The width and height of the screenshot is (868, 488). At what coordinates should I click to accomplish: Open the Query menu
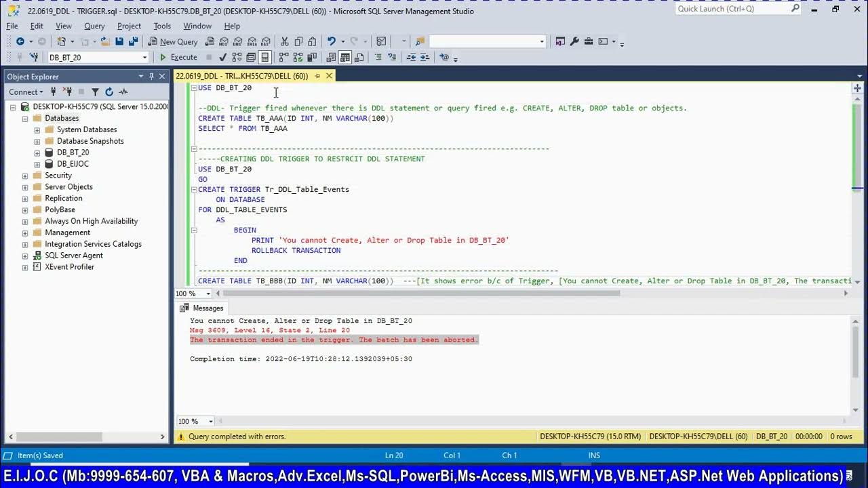(94, 26)
